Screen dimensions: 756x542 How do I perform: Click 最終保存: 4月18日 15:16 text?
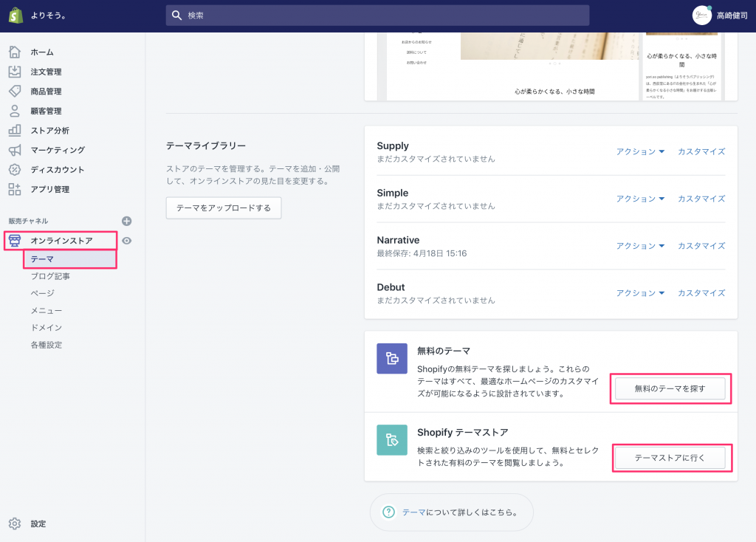[422, 253]
